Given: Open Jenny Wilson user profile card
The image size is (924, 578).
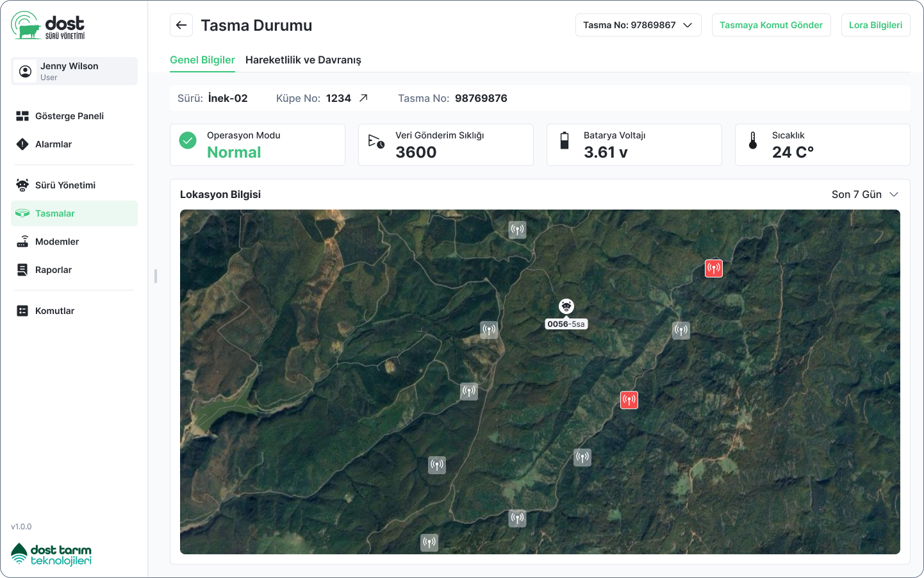Looking at the screenshot, I should pyautogui.click(x=74, y=71).
